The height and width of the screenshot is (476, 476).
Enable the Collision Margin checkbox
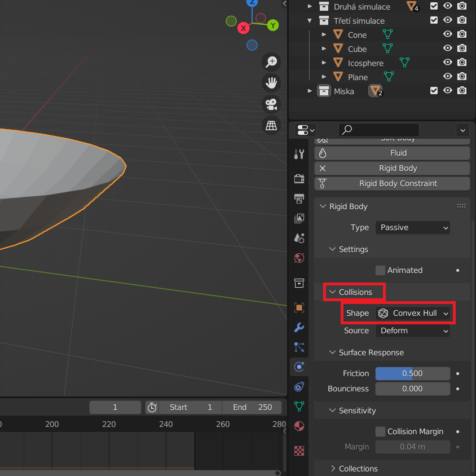pyautogui.click(x=381, y=431)
